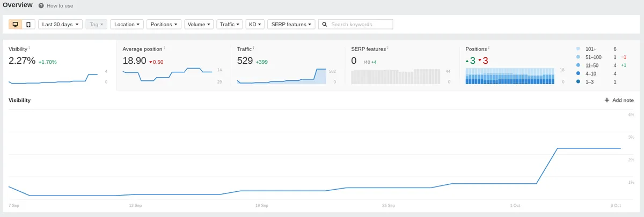644x217 pixels.
Task: Click the 6 Oct date on the chart axis
Action: [616, 205]
